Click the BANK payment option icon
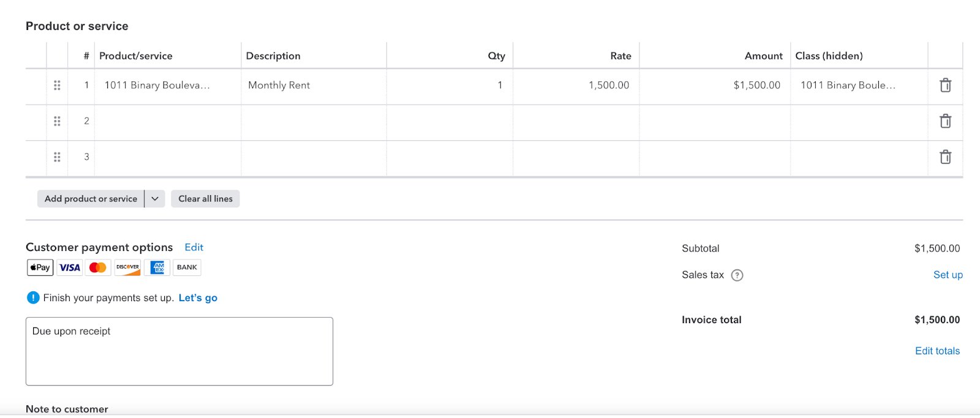980x418 pixels. (187, 267)
